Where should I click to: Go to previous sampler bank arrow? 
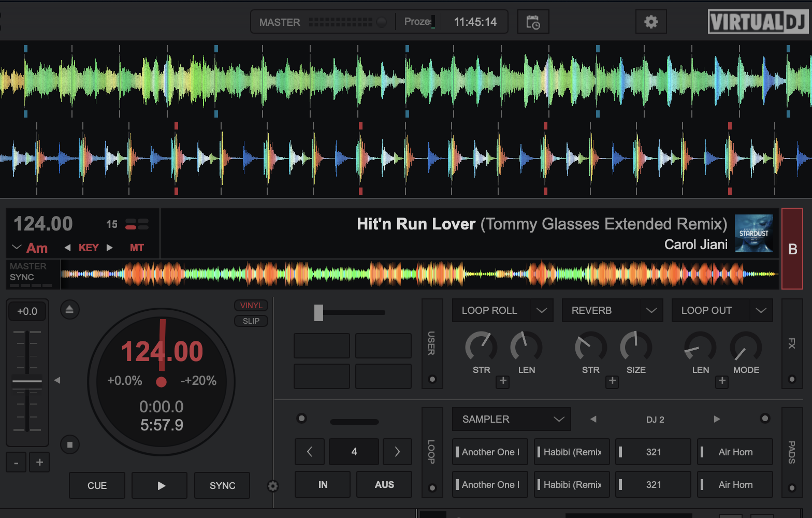593,419
